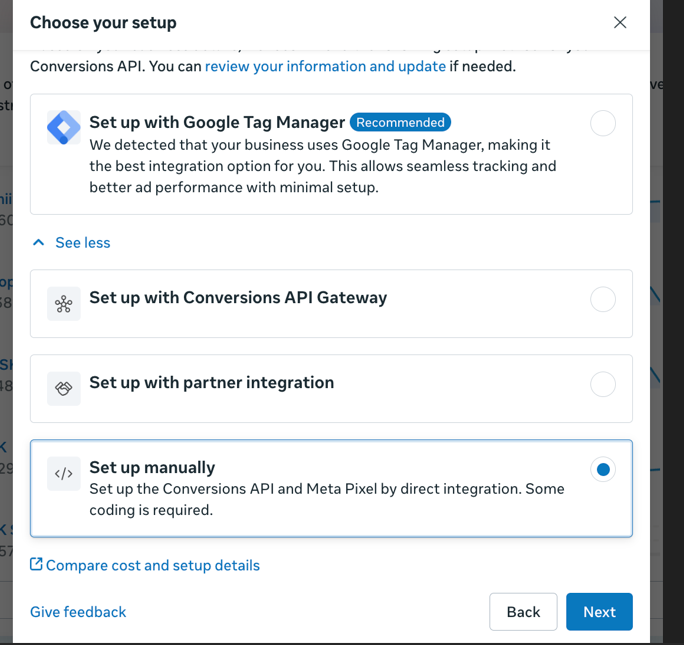Collapse options with the See less chevron
Screen dimensions: 684x645
[39, 243]
